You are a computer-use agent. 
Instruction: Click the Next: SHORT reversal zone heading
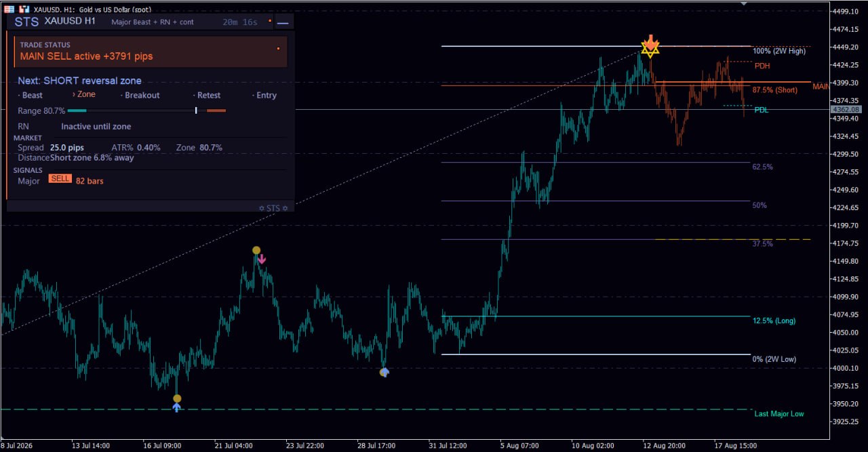(79, 81)
